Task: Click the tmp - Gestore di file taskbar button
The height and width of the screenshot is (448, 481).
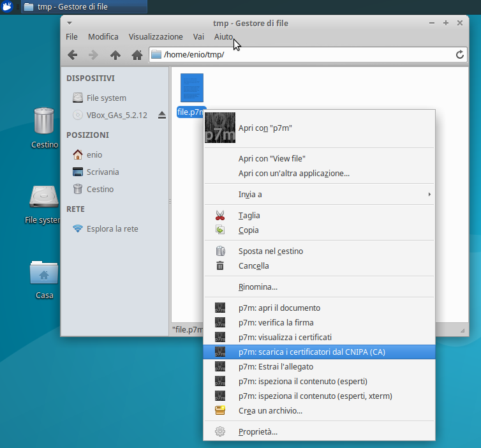Action: (84, 6)
